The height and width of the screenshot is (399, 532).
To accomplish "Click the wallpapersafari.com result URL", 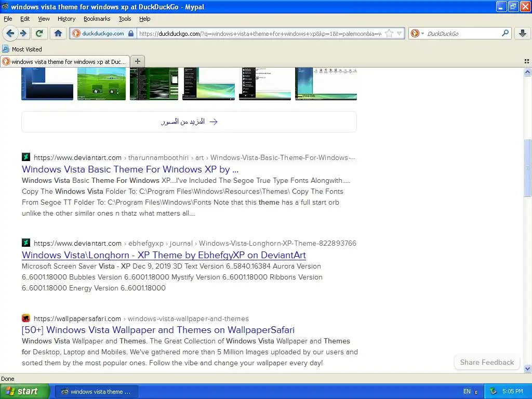I will pos(141,318).
